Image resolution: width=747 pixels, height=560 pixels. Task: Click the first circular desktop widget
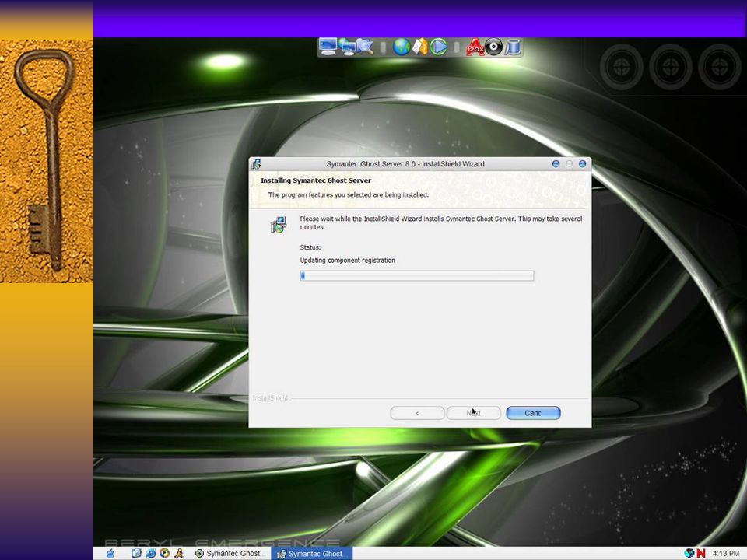point(621,67)
